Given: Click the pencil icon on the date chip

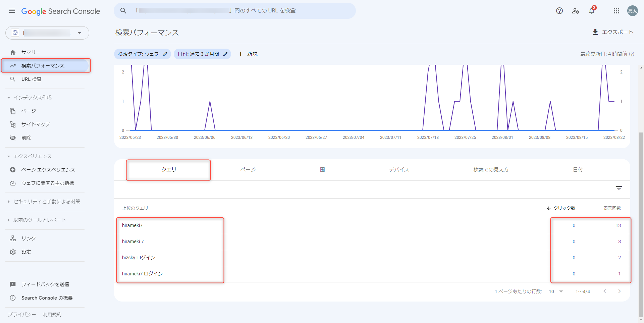Looking at the screenshot, I should coord(225,54).
